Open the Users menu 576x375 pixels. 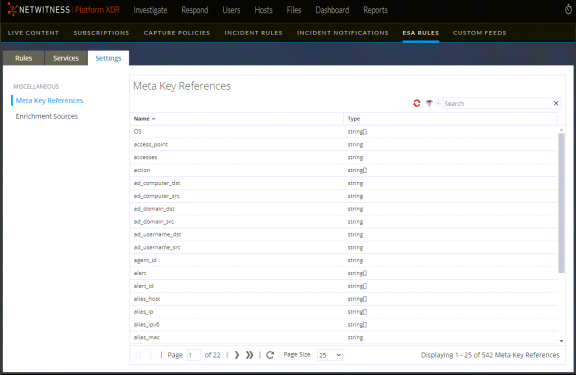pyautogui.click(x=231, y=10)
